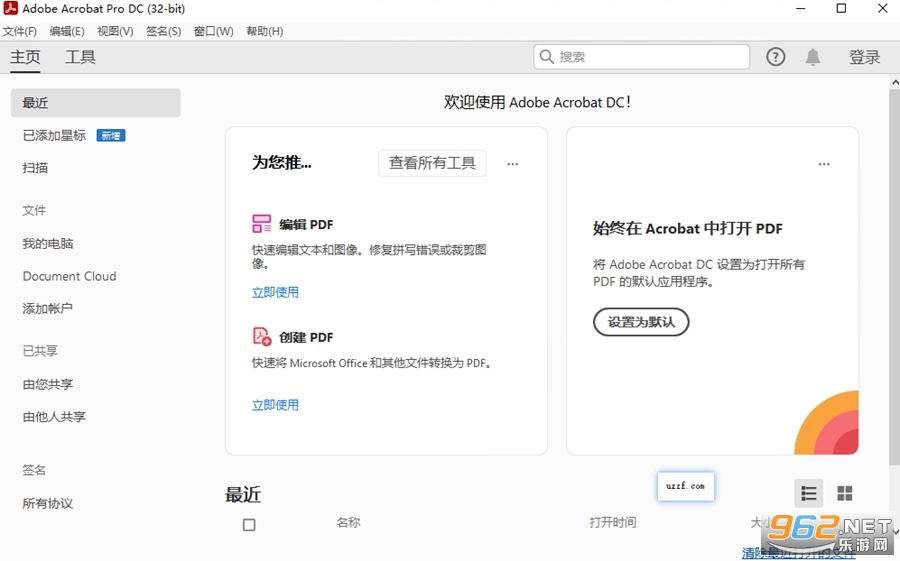Viewport: 900px width, 561px height.
Task: Switch to the 主页 tab
Action: pyautogui.click(x=25, y=57)
